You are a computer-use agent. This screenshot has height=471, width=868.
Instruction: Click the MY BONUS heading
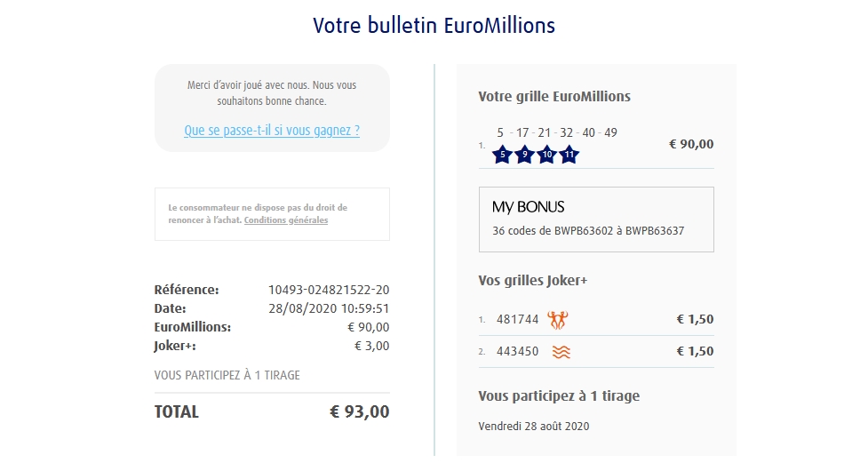pyautogui.click(x=528, y=207)
